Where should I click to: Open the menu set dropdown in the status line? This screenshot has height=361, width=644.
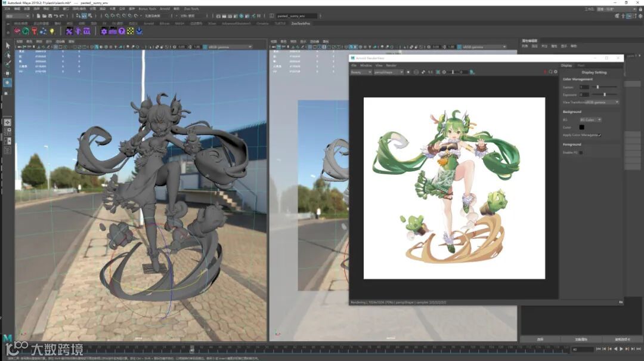point(17,16)
